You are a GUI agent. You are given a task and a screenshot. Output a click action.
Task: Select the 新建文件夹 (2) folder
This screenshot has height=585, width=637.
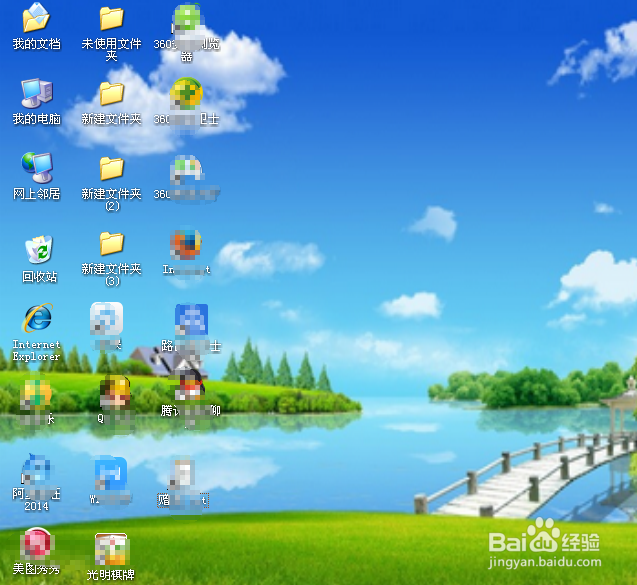pos(111,184)
